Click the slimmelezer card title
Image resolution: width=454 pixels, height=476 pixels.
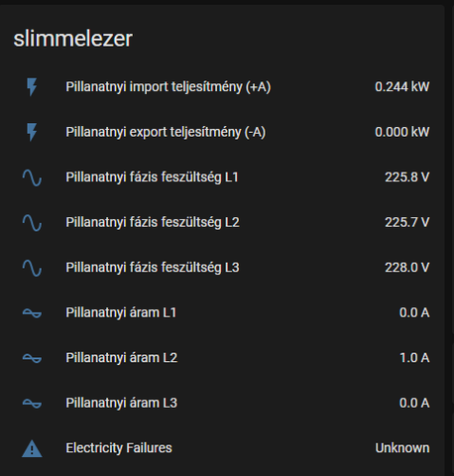[x=72, y=39]
